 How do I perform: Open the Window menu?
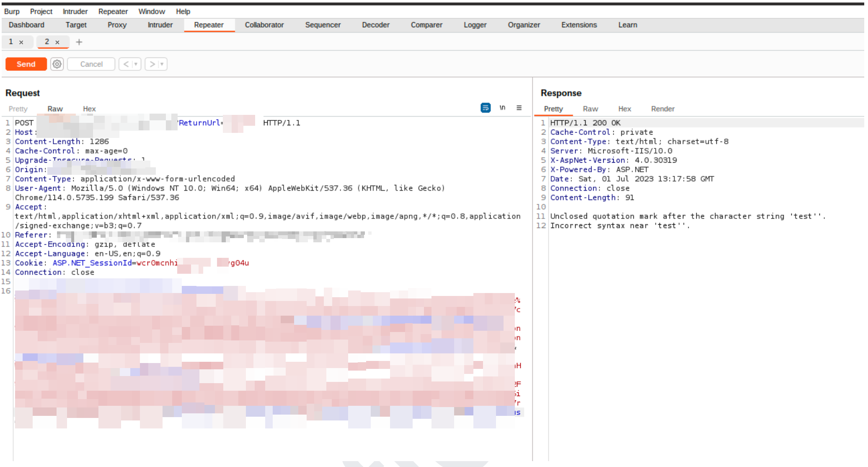[x=152, y=11]
